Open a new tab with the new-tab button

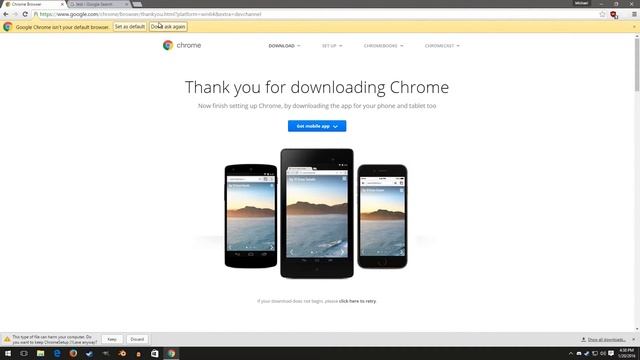pos(138,4)
